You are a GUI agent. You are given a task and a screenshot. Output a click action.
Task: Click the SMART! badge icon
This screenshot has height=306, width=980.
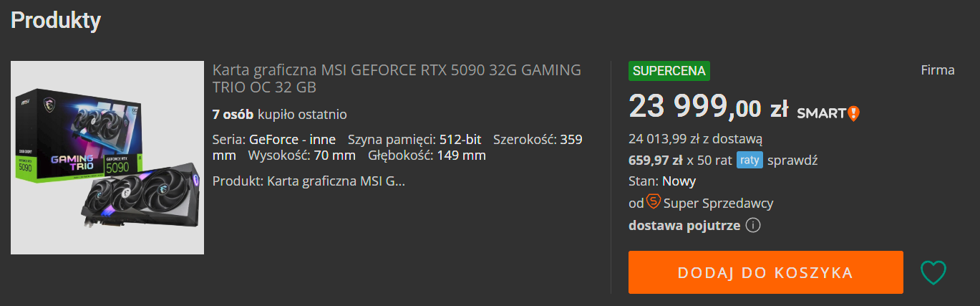pyautogui.click(x=828, y=113)
